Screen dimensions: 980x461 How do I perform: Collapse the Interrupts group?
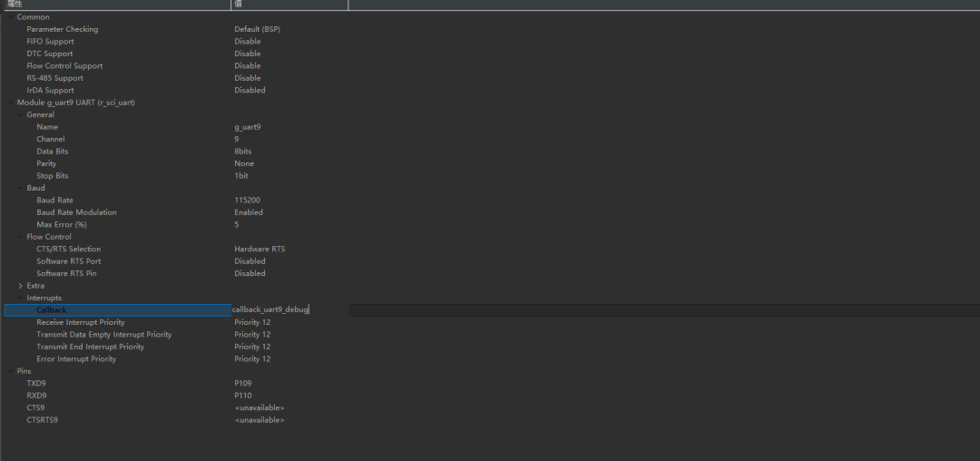20,298
